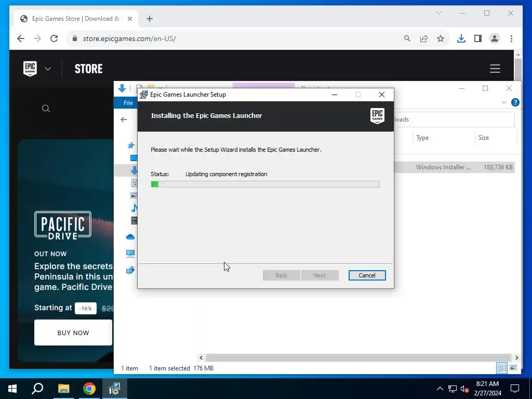The height and width of the screenshot is (399, 532).
Task: Click the installation progress bar
Action: (x=265, y=184)
